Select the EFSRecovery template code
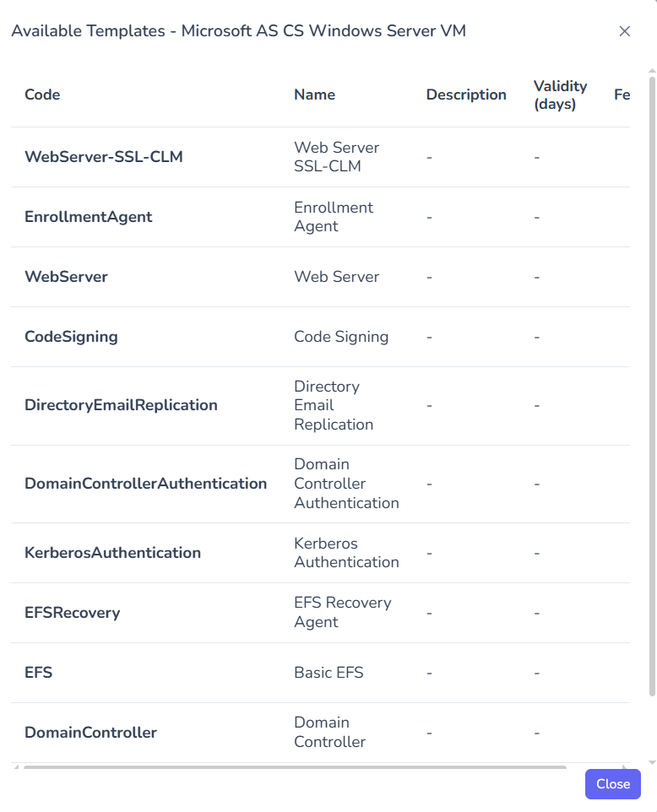The height and width of the screenshot is (812, 657). [72, 613]
